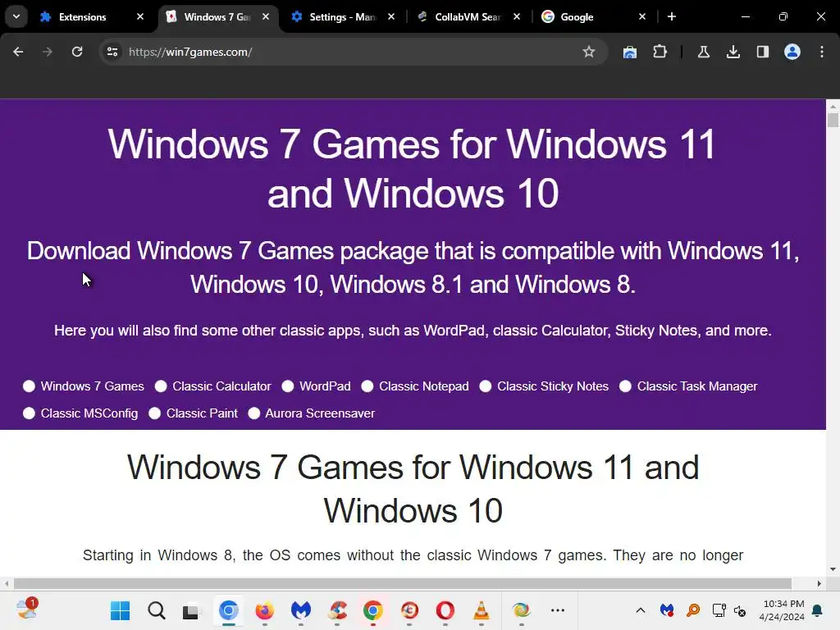Switch to the CollabVM Search tab
Viewport: 840px width, 630px height.
tap(468, 17)
